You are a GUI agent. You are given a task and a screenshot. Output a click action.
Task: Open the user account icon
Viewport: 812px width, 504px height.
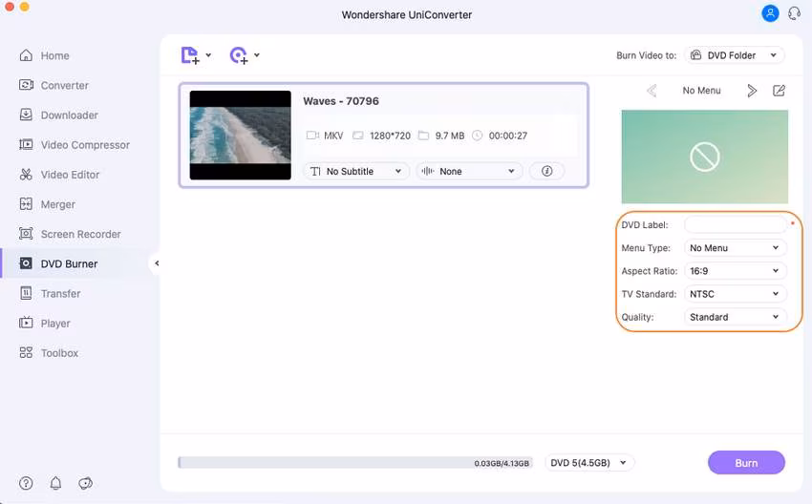(x=770, y=13)
